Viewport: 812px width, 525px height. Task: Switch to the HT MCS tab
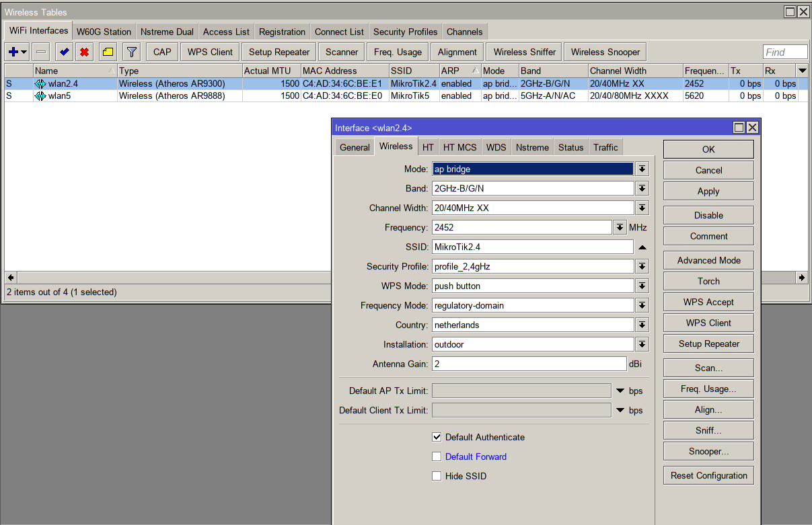459,147
